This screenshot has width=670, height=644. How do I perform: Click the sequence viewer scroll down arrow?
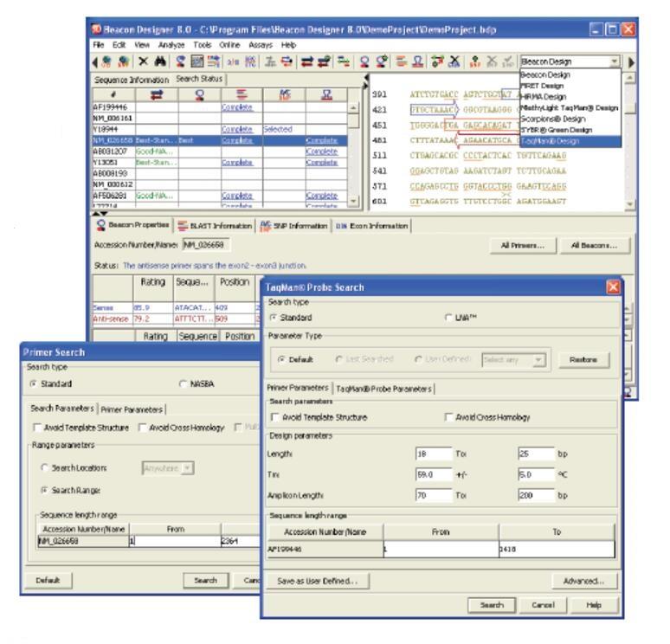point(629,204)
